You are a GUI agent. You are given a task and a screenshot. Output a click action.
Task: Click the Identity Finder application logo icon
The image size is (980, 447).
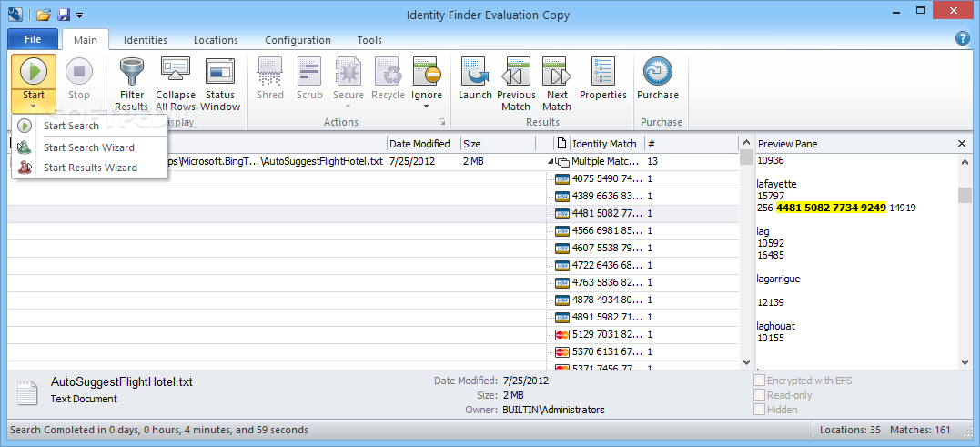[15, 14]
